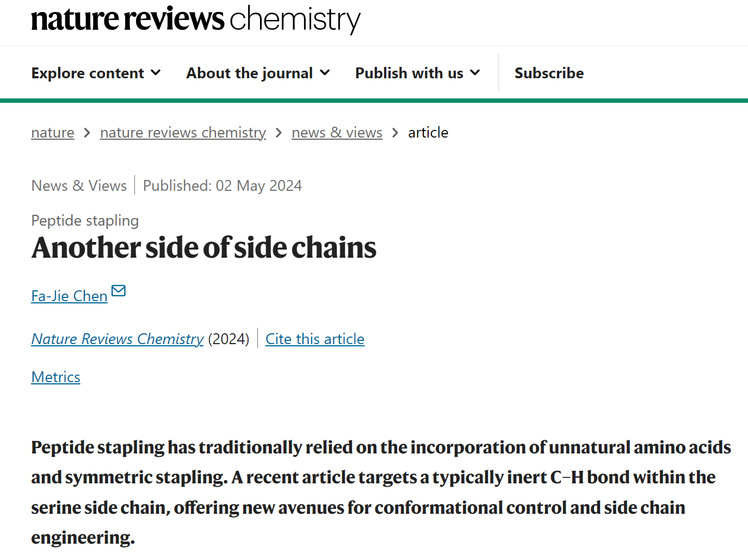Open the Publish with us menu
Screen dimensions: 748x560
(x=409, y=73)
